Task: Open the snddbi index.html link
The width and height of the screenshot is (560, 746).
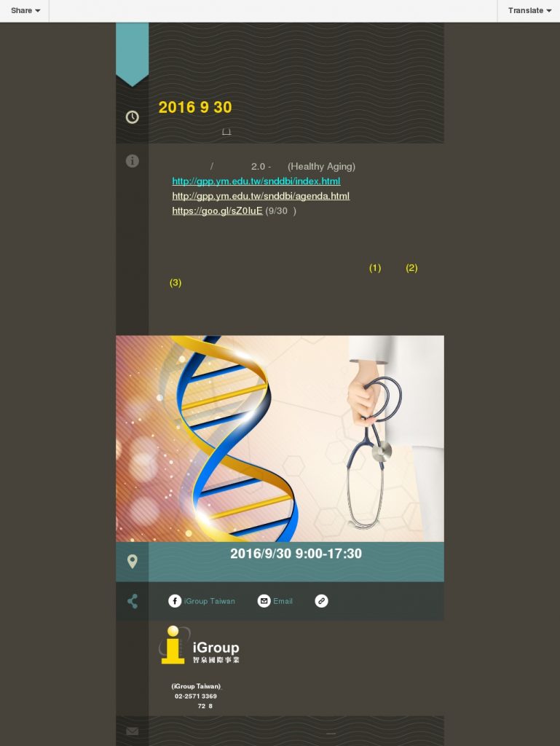Action: point(256,181)
